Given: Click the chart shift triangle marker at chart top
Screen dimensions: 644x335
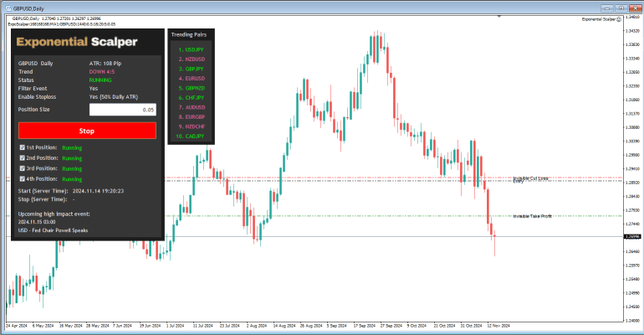Looking at the screenshot, I should pos(499,17).
